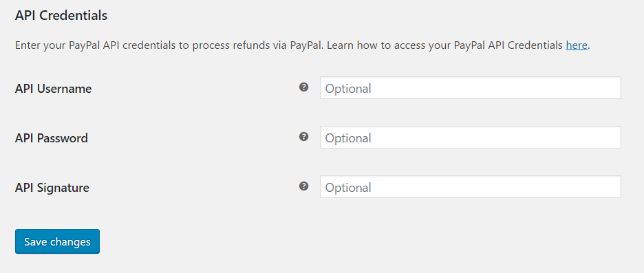Focus the API Username input field
This screenshot has width=644, height=273.
click(470, 88)
